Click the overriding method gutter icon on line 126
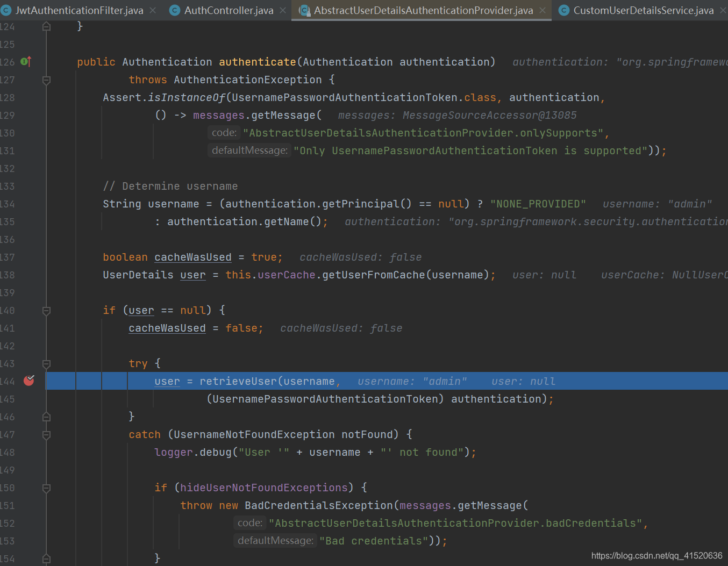Viewport: 728px width, 566px height. click(x=25, y=61)
